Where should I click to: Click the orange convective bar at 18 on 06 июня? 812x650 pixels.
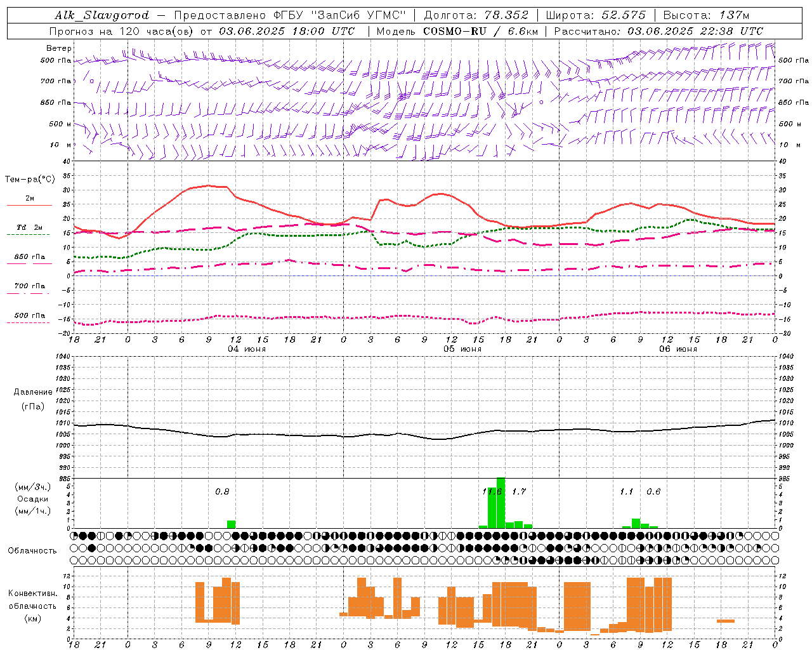pos(726,621)
